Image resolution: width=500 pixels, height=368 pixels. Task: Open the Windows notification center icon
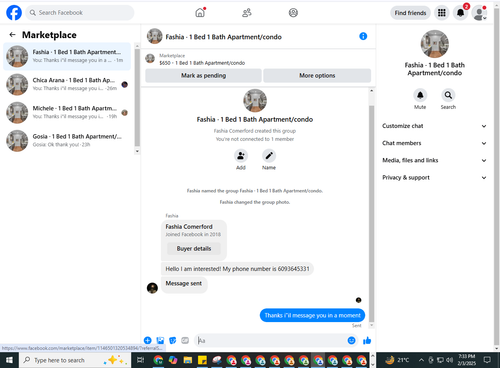pos(487,360)
